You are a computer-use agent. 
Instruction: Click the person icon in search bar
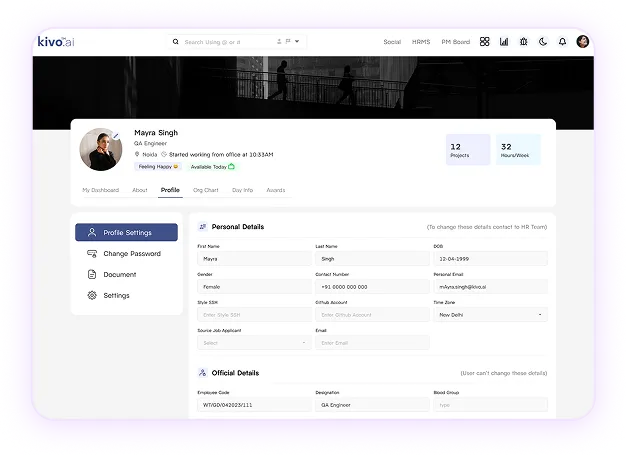279,42
